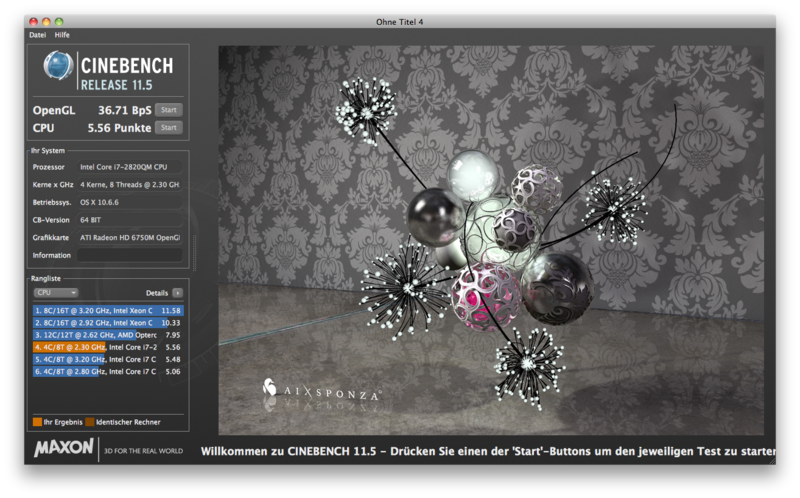Click the ATI Radeon HD 6750M field

pyautogui.click(x=130, y=237)
